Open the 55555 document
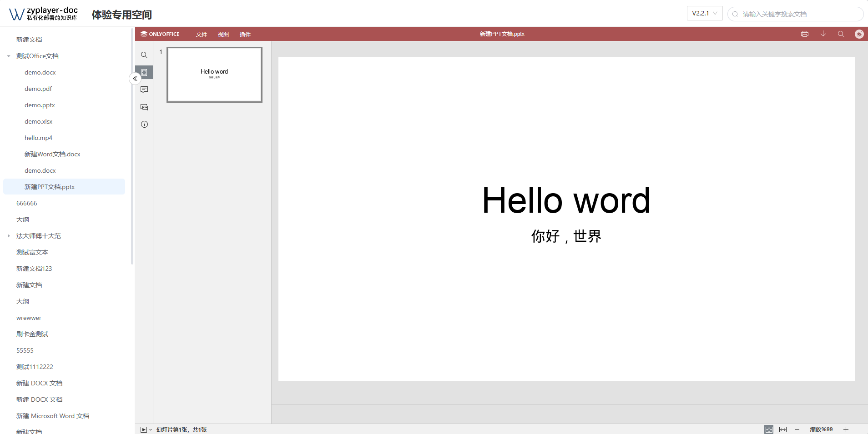868x434 pixels. click(x=25, y=350)
